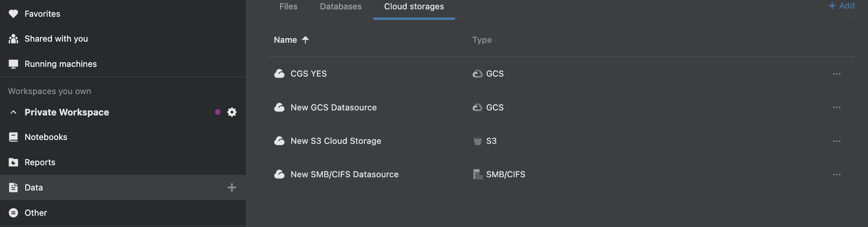
Task: Open the options menu for New SMB/CIFS Datasource
Action: point(837,174)
